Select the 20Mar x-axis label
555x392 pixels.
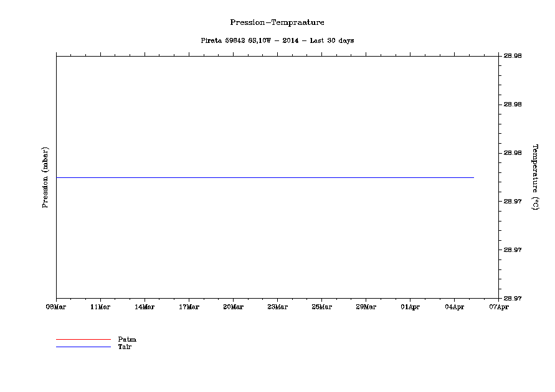[233, 306]
